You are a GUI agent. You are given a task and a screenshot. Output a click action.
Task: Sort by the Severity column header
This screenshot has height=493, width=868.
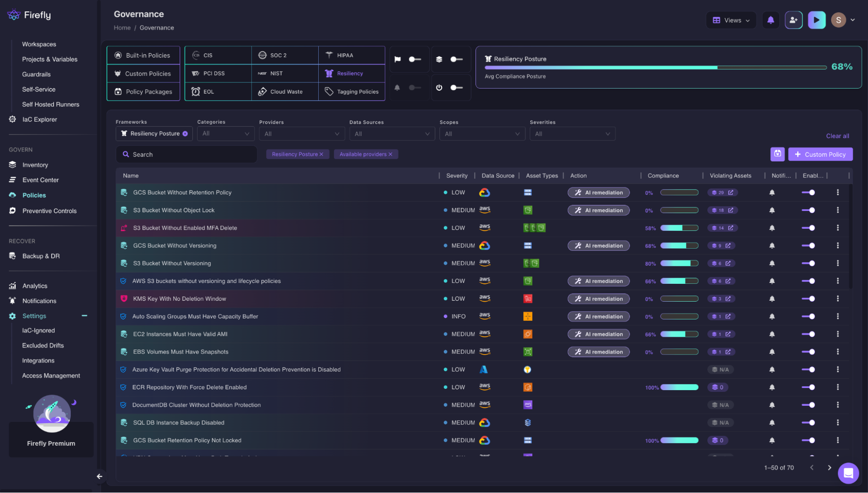tap(457, 176)
